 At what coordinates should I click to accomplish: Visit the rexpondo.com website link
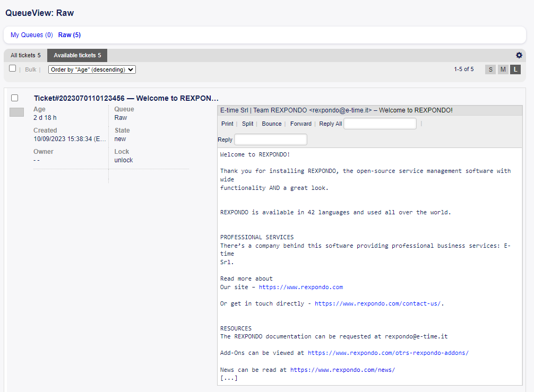[x=300, y=287]
